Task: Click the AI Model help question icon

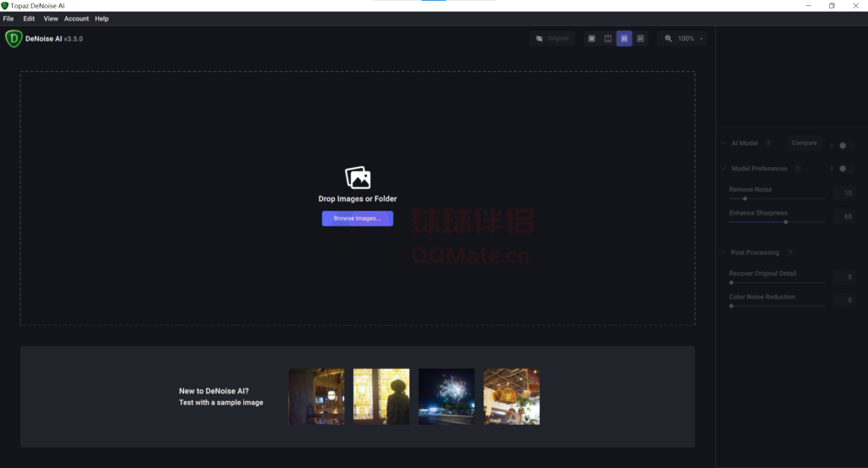Action: pyautogui.click(x=768, y=143)
